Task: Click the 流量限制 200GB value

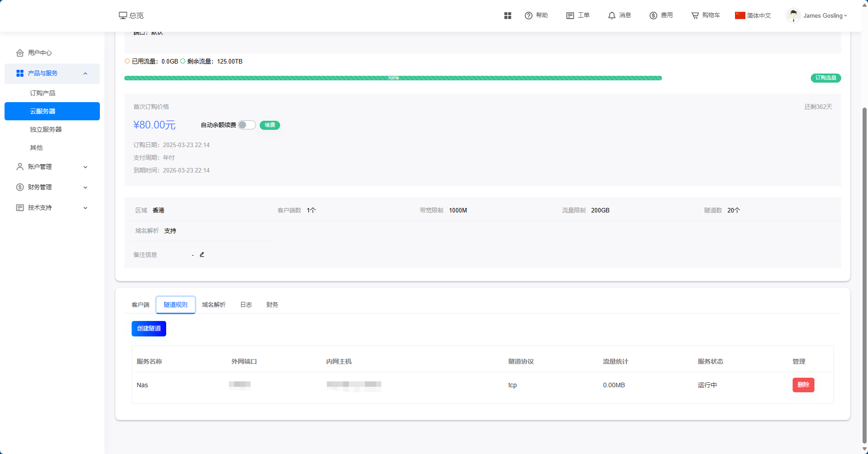Action: coord(600,210)
